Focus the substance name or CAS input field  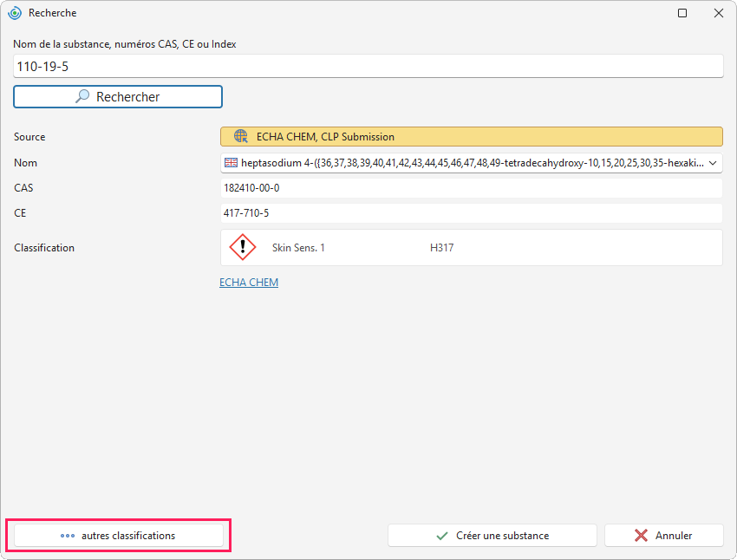tap(368, 66)
